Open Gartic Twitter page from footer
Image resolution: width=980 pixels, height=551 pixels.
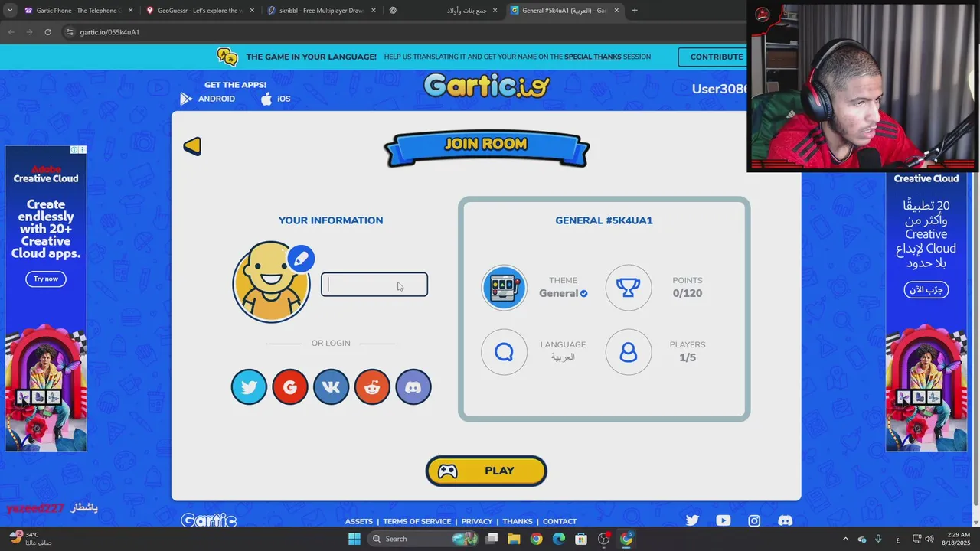tap(692, 520)
